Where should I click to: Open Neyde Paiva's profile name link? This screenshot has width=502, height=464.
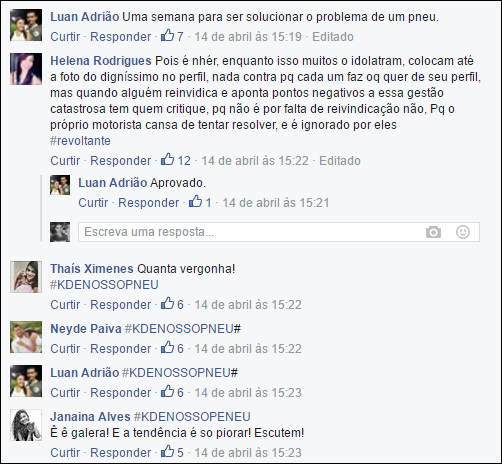click(86, 329)
